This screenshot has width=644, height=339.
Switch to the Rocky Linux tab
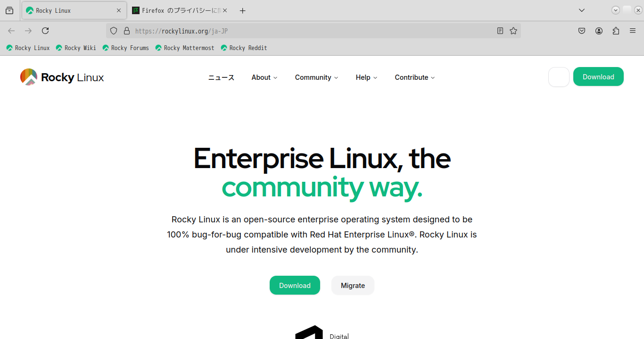[74, 10]
